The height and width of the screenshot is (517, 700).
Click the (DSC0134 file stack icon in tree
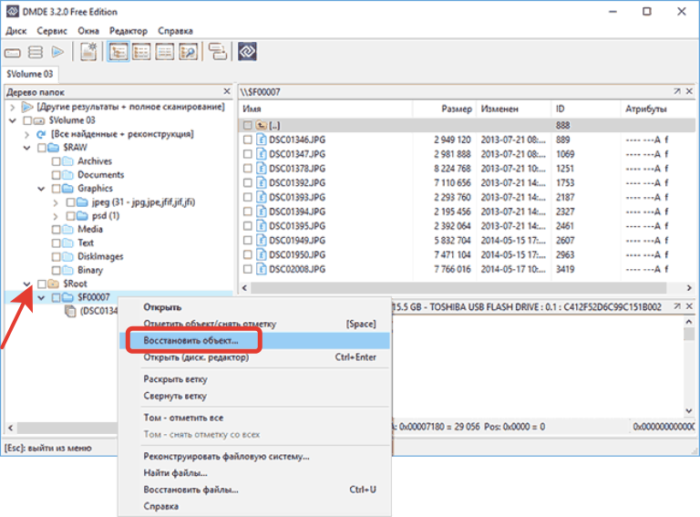coord(70,311)
